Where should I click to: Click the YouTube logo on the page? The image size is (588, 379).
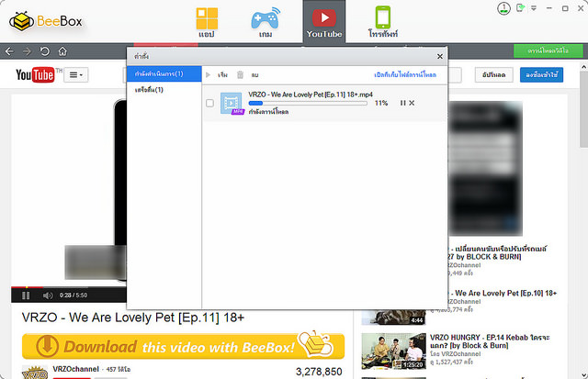click(x=35, y=75)
